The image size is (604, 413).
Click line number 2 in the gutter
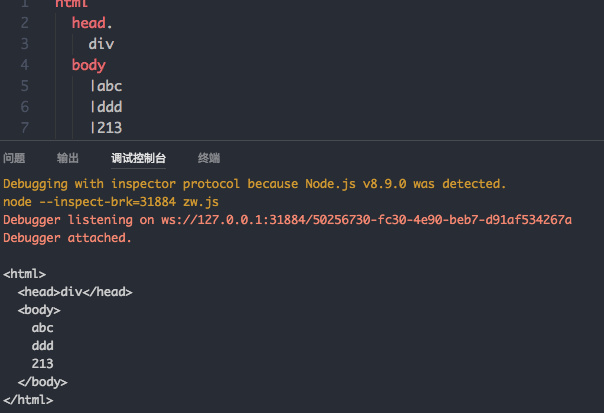tap(25, 23)
